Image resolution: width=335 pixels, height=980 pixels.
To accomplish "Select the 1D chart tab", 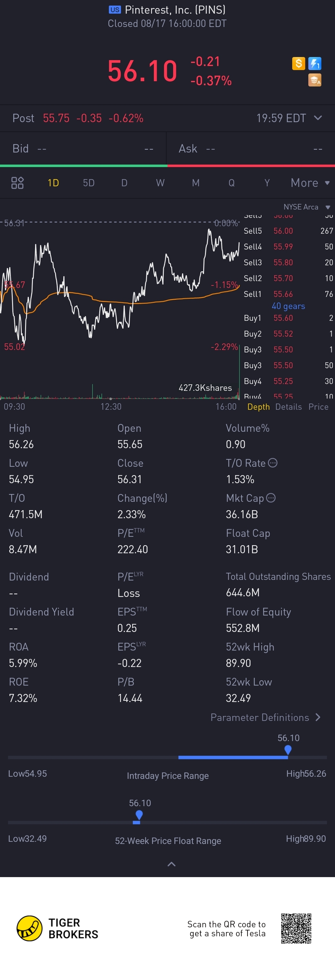I will [53, 183].
